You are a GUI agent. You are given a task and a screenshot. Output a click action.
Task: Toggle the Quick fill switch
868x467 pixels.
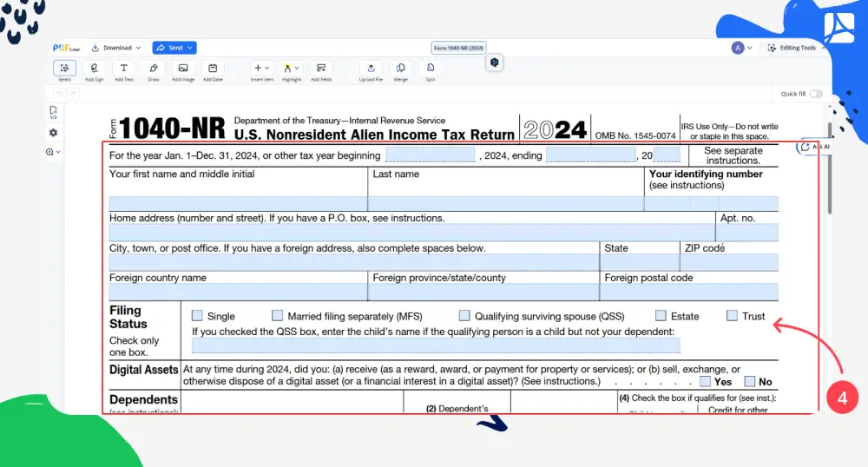pos(816,94)
